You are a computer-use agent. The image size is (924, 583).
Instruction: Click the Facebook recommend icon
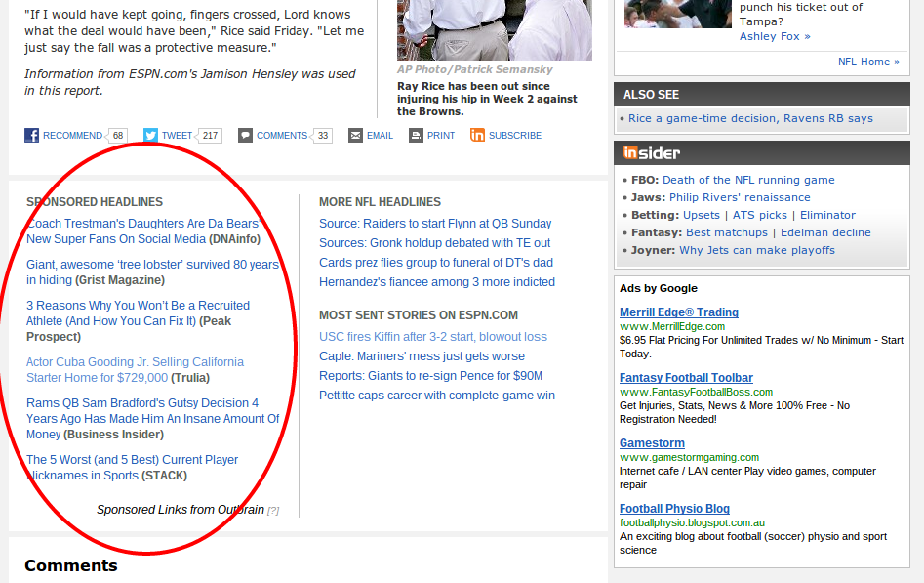coord(32,135)
